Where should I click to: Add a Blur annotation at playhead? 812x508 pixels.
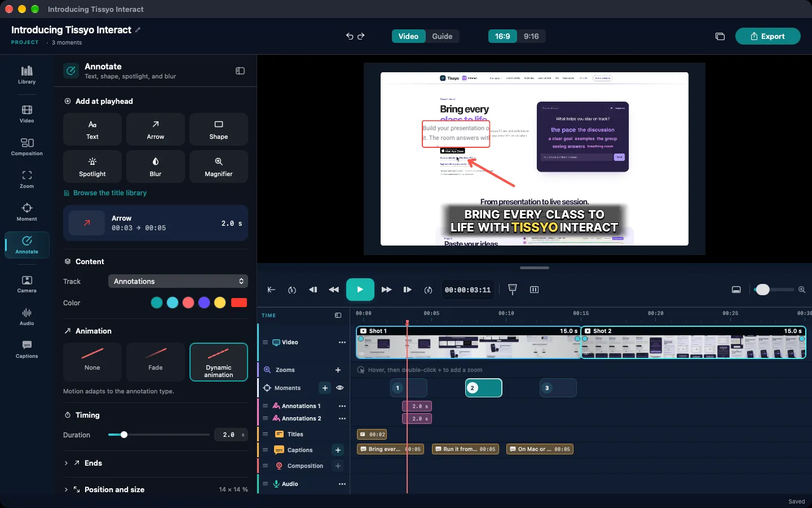tap(156, 167)
